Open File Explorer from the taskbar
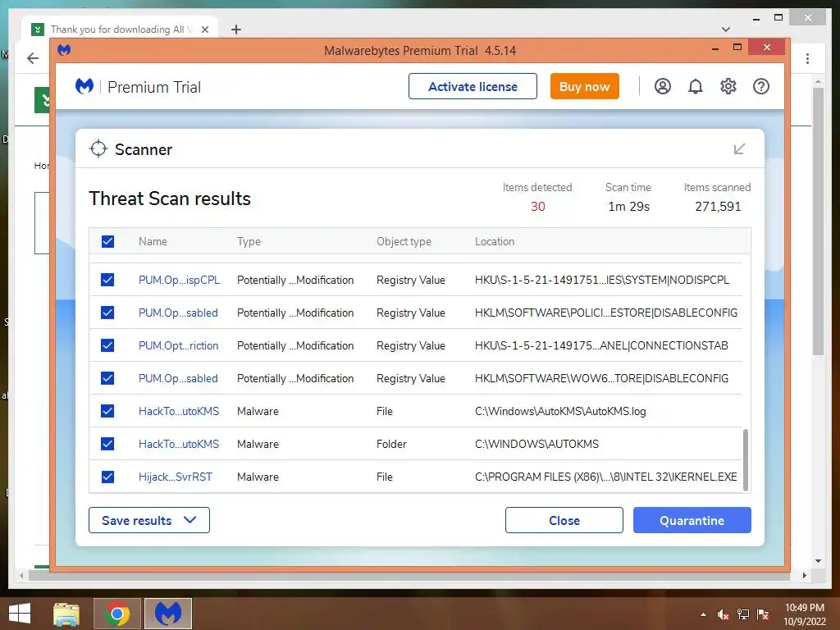 coord(66,614)
